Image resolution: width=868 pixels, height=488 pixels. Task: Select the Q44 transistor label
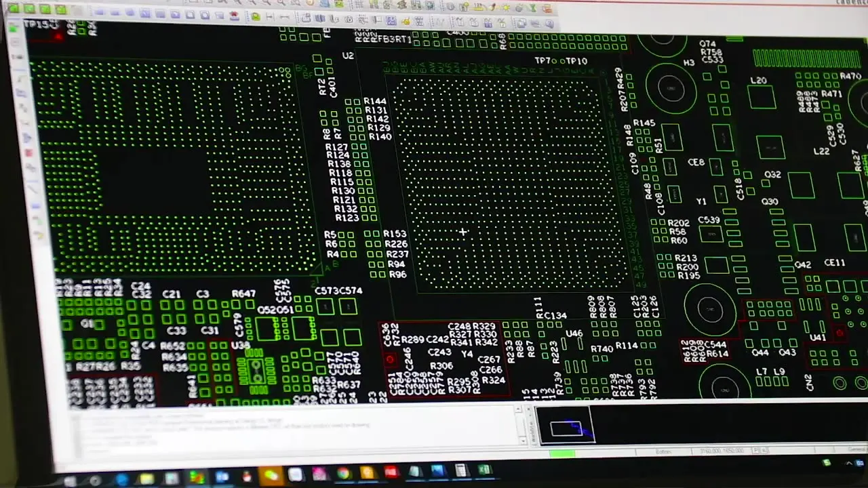760,352
